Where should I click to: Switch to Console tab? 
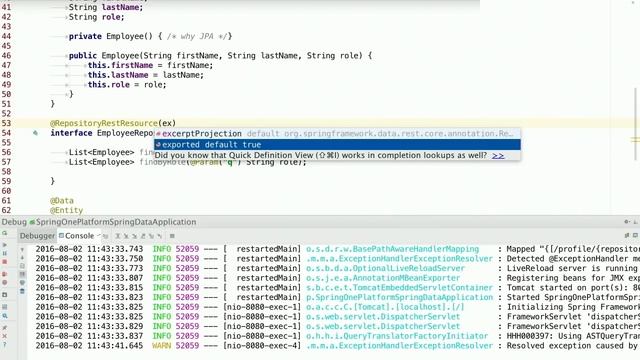tap(77, 236)
